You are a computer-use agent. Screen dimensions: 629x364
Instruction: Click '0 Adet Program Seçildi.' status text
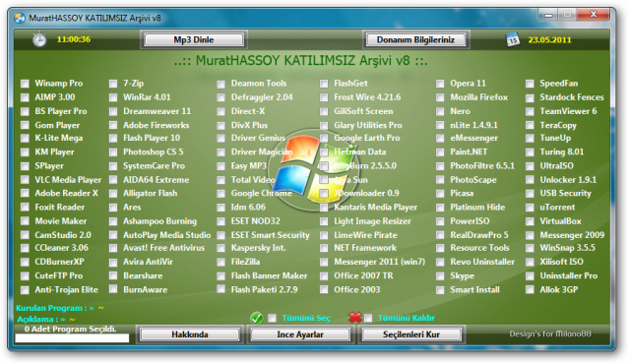70,330
